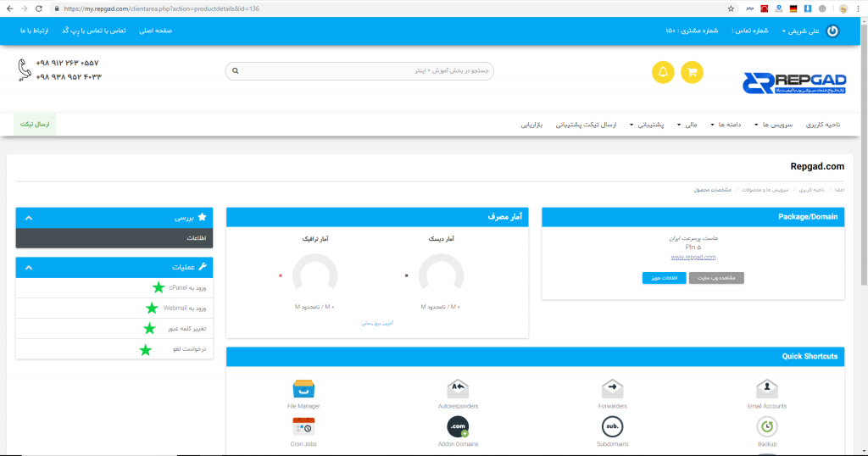The image size is (868, 456).
Task: Open the بازاریابی menu item
Action: coord(531,125)
